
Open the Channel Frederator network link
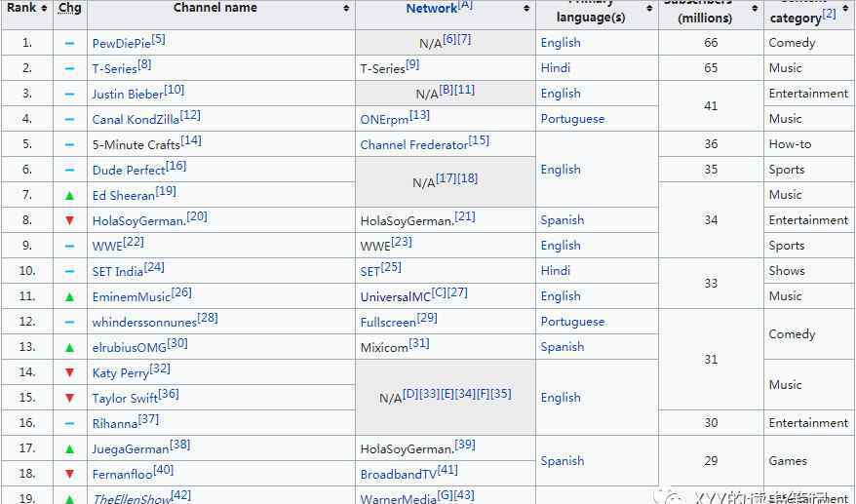[413, 144]
